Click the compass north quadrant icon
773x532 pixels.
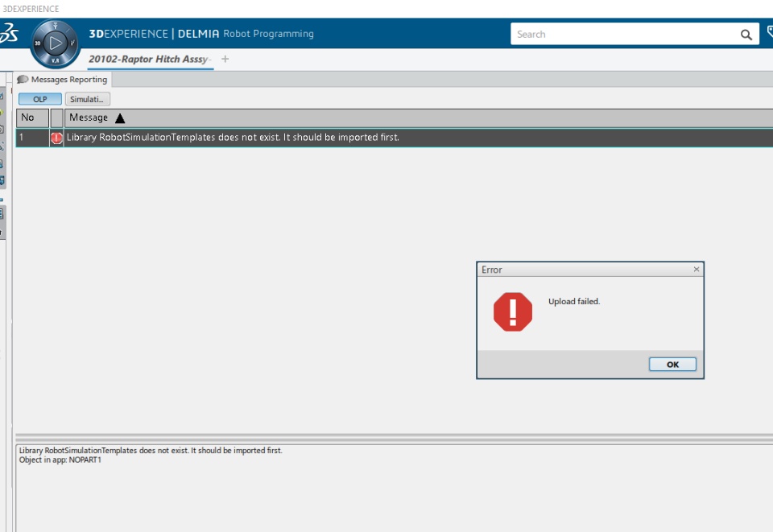coord(56,26)
